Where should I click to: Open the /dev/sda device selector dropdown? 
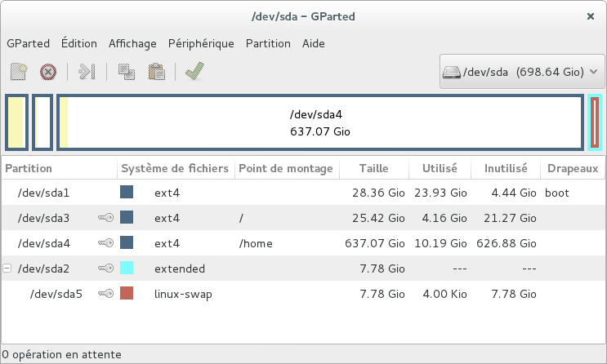click(522, 72)
